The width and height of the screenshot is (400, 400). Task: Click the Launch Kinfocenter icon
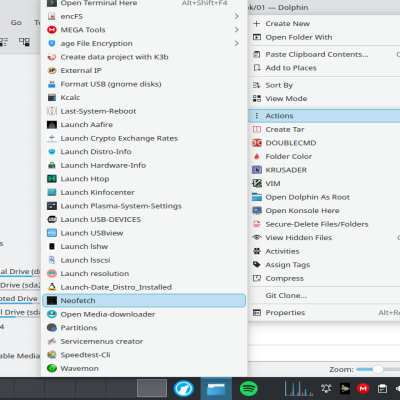tap(52, 192)
